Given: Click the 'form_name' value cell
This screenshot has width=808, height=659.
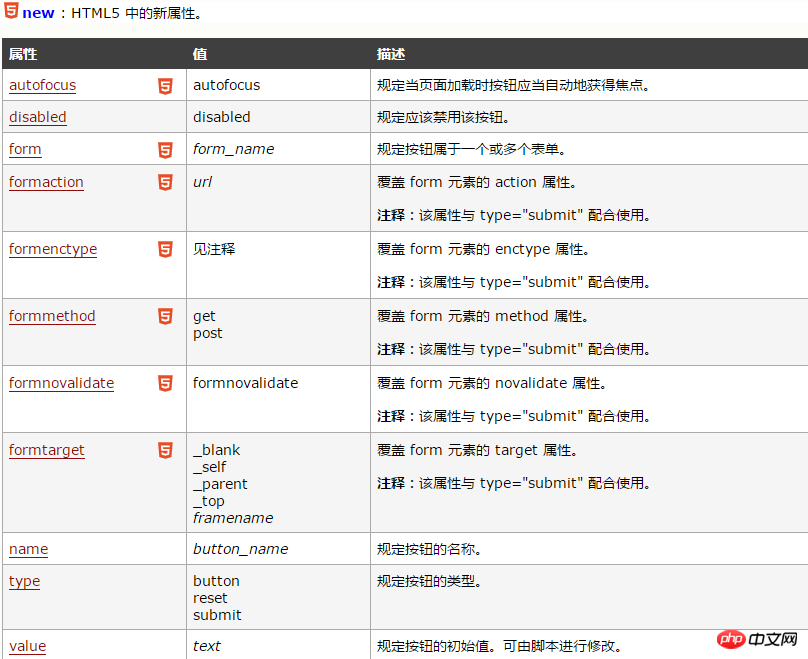Looking at the screenshot, I should [233, 149].
